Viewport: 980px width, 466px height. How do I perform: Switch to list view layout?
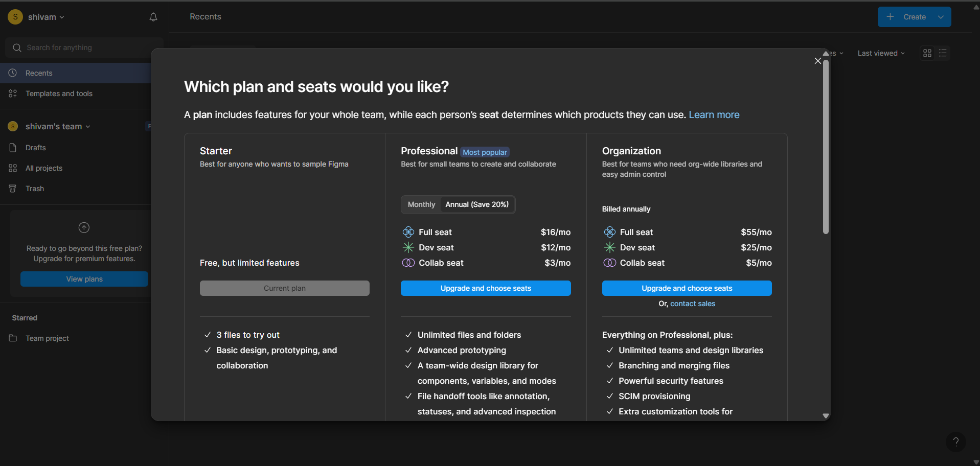coord(943,53)
